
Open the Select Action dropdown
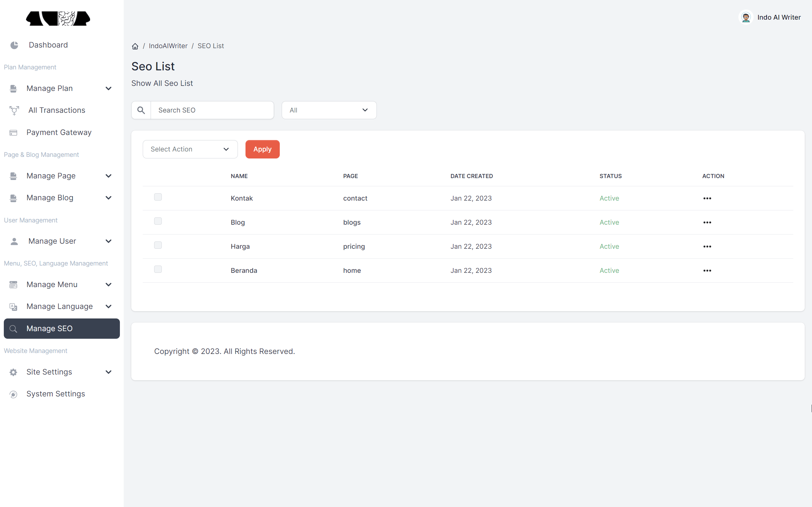(190, 149)
